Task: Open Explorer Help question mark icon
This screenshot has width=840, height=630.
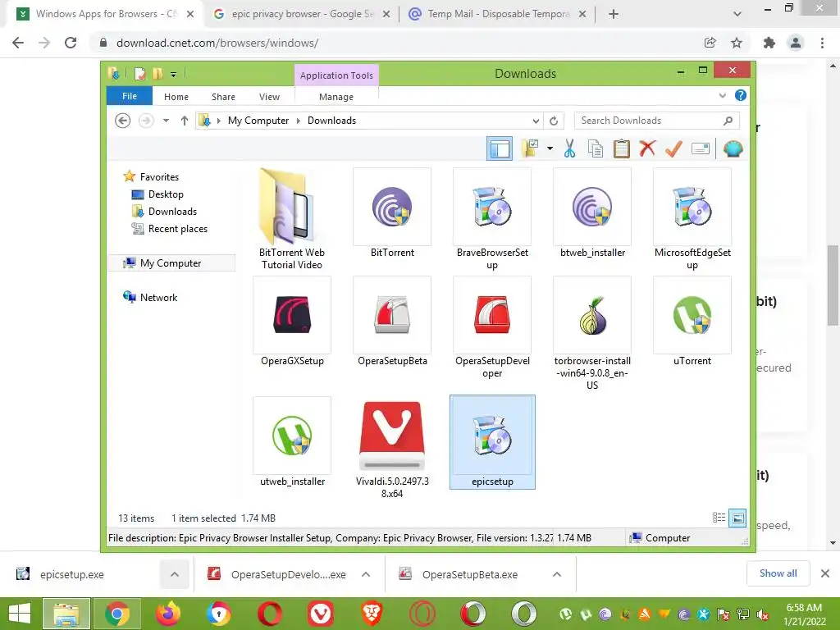Action: pos(741,95)
